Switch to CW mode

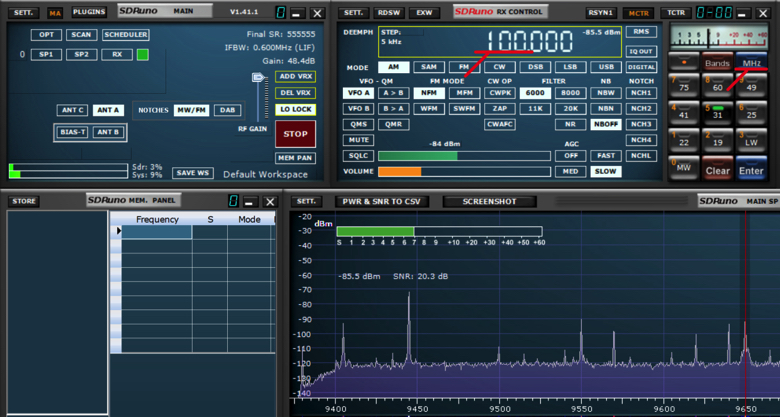click(499, 67)
